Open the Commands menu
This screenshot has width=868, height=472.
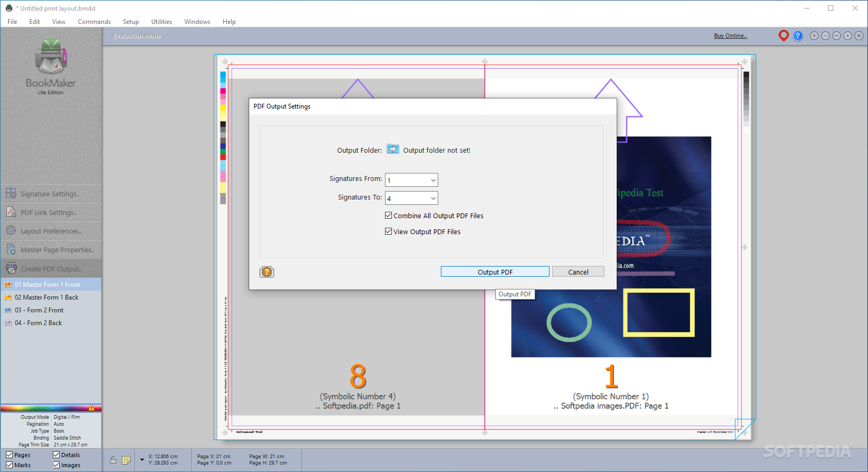[94, 22]
